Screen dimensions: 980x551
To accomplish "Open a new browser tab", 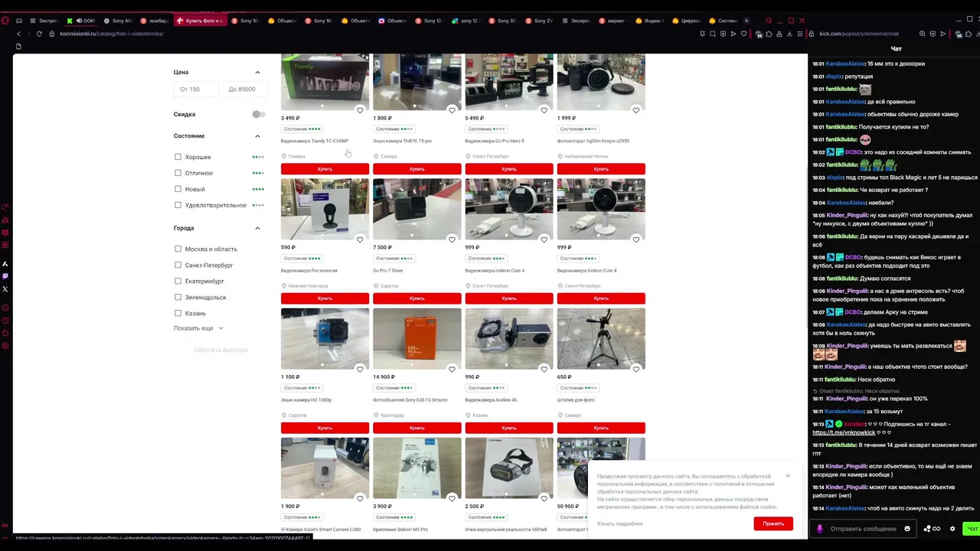I will (x=746, y=21).
